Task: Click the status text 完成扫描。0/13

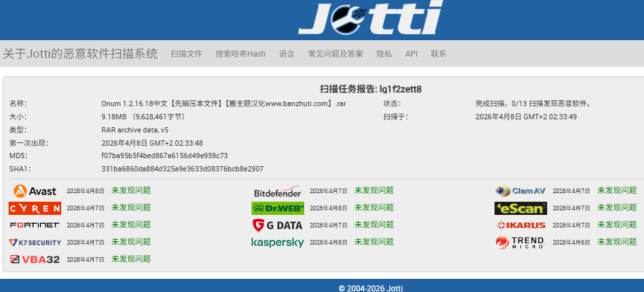Action: tap(533, 103)
